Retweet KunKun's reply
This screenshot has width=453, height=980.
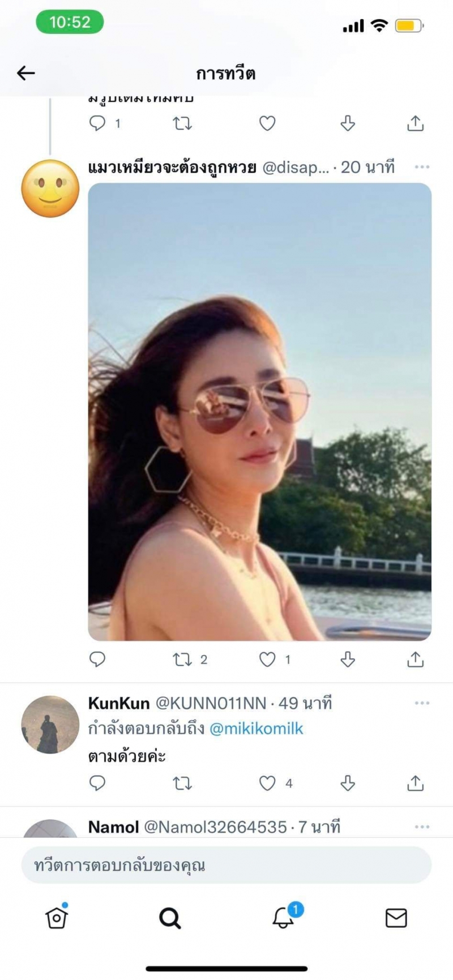182,783
